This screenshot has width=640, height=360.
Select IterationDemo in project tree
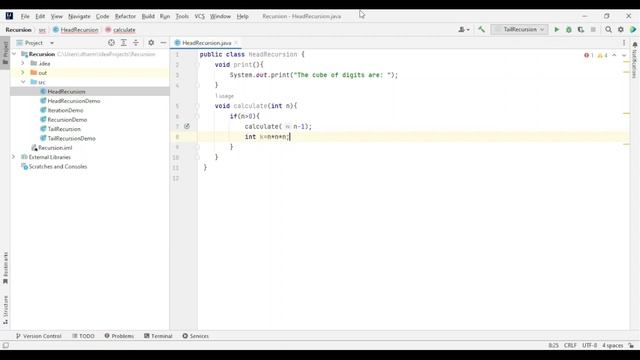pyautogui.click(x=65, y=110)
